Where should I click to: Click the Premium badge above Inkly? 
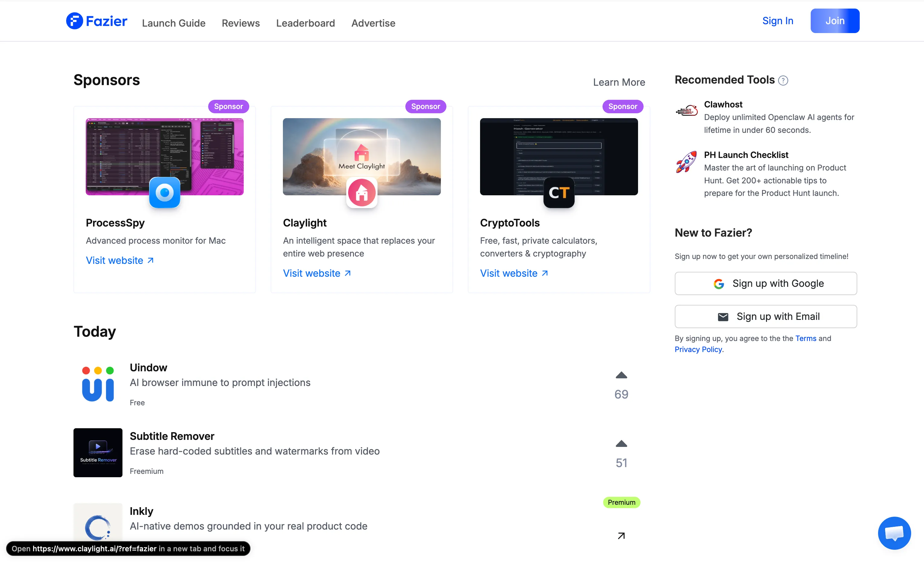[622, 502]
